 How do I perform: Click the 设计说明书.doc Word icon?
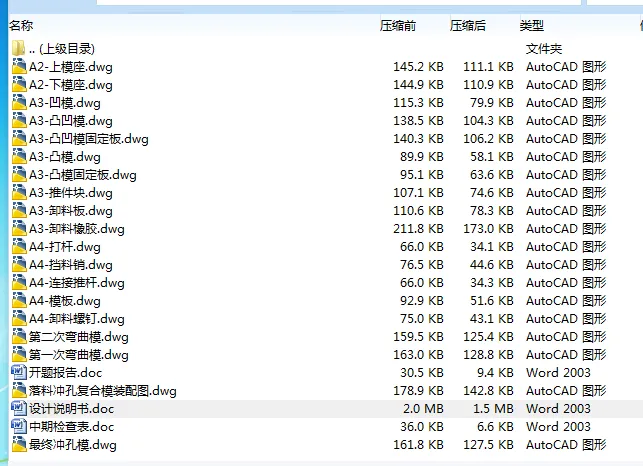pyautogui.click(x=19, y=409)
